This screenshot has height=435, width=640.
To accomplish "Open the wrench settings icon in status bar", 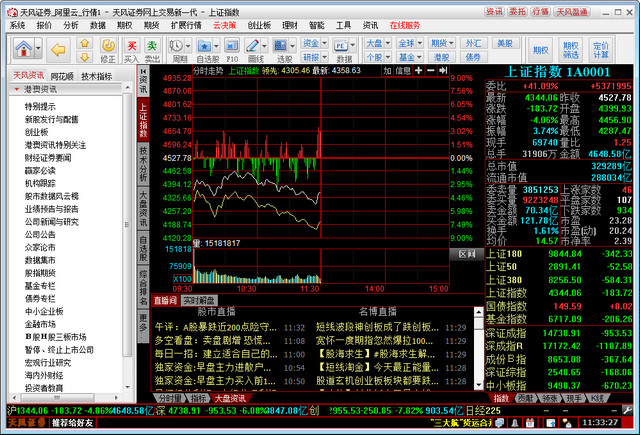I will pos(628,410).
